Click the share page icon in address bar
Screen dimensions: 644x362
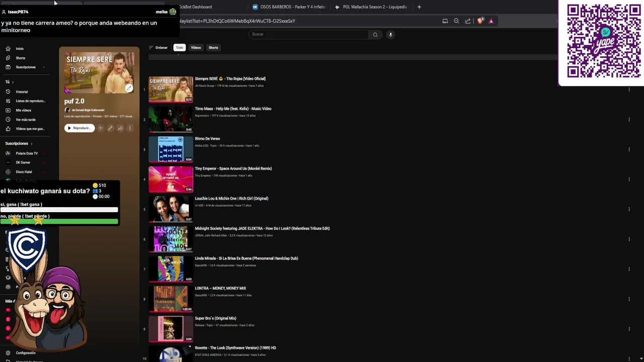click(x=468, y=21)
